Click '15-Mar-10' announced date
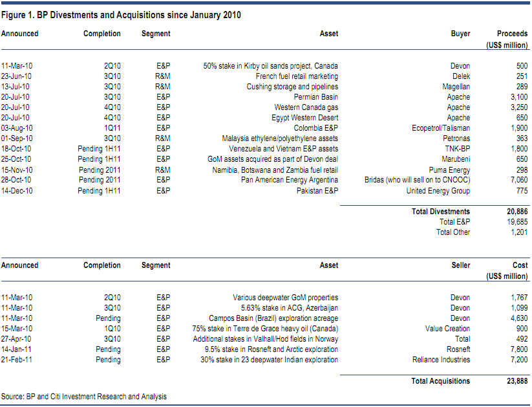Viewport: 532px width, 407px height. pyautogui.click(x=17, y=329)
